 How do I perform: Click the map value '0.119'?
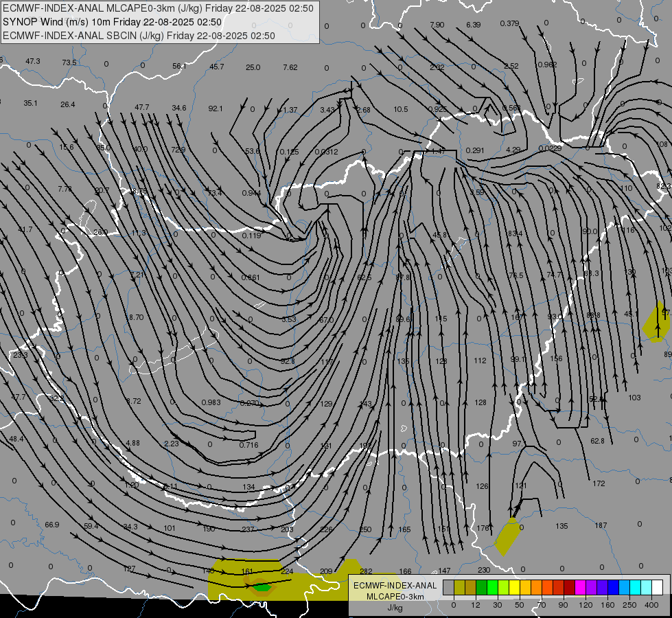coord(251,236)
